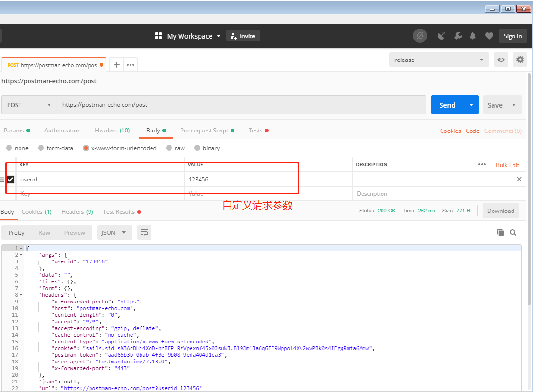
Task: Open My Workspace dropdown arrow
Action: coord(219,36)
